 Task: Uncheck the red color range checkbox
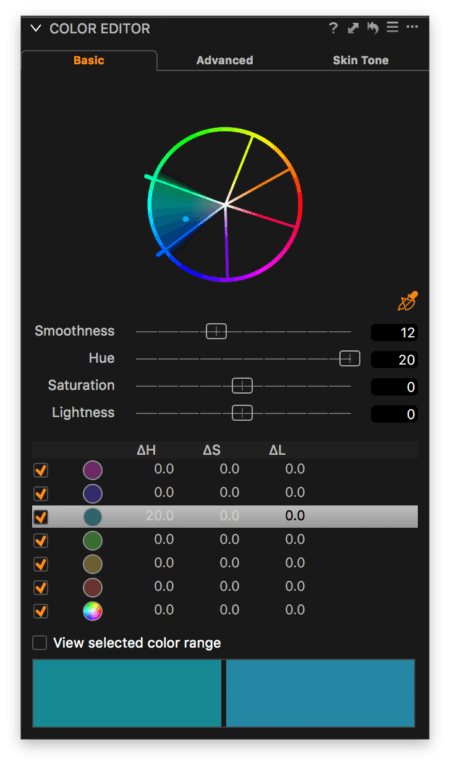(x=41, y=587)
